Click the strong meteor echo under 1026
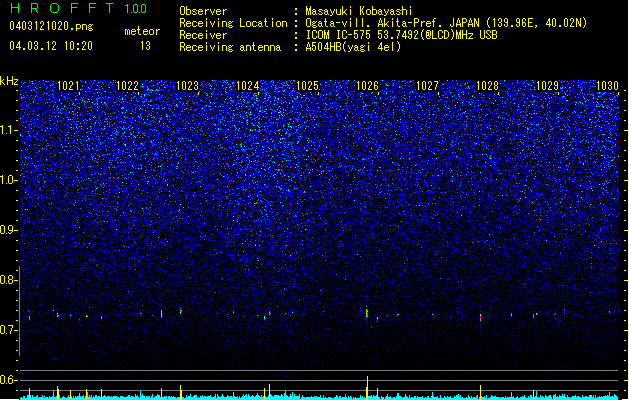Screen dimensions: 629x400 tap(367, 313)
